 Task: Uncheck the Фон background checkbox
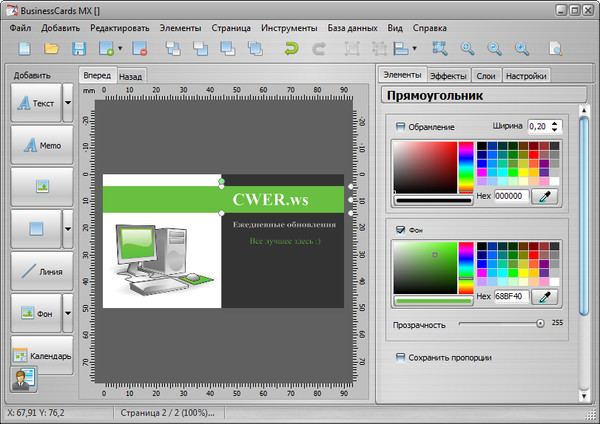tap(401, 229)
